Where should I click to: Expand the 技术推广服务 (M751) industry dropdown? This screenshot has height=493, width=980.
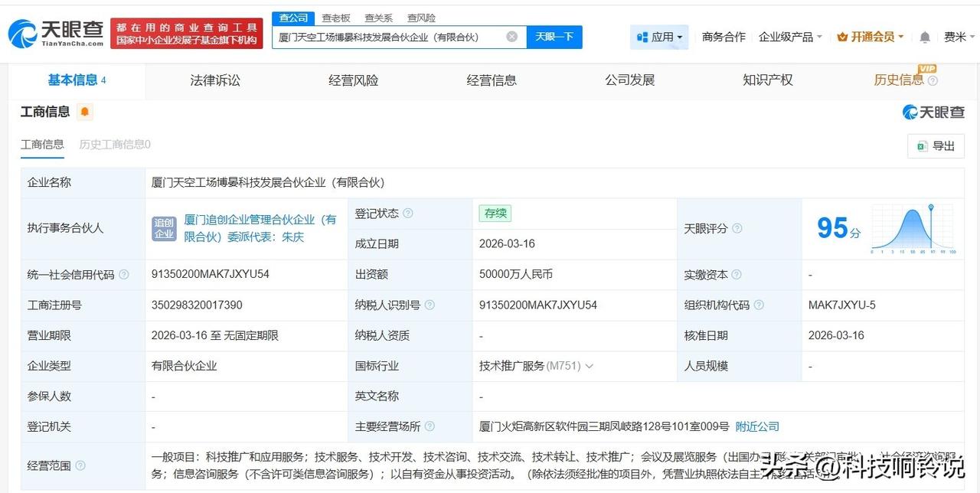[x=590, y=366]
